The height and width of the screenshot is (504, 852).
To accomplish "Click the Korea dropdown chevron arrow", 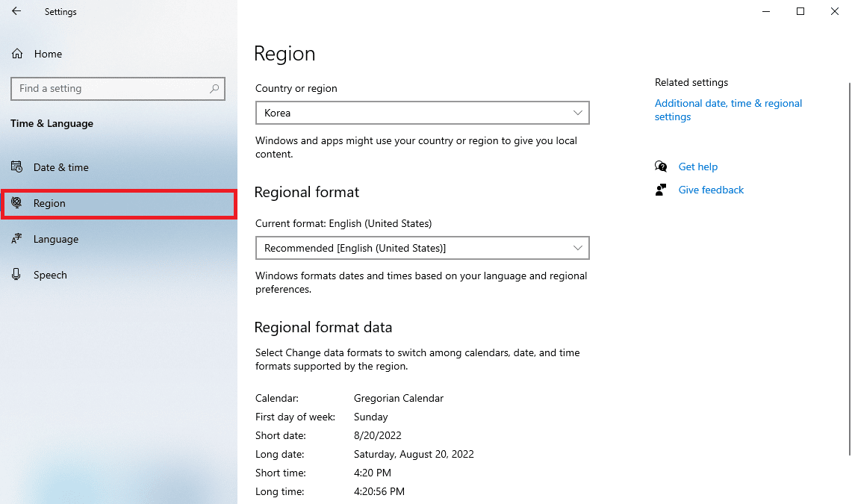I will click(x=577, y=113).
